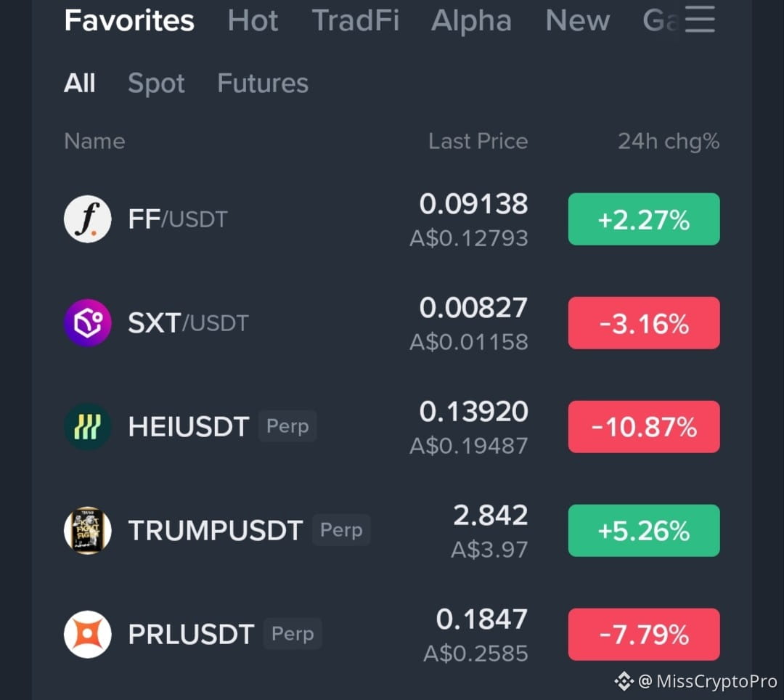
Task: Select the Alpha tab
Action: (471, 20)
